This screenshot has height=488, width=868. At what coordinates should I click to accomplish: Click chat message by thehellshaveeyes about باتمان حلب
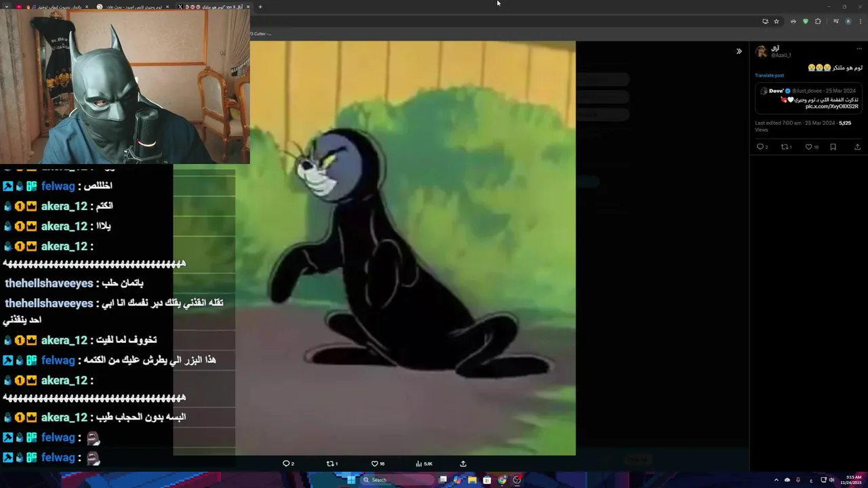pos(74,283)
